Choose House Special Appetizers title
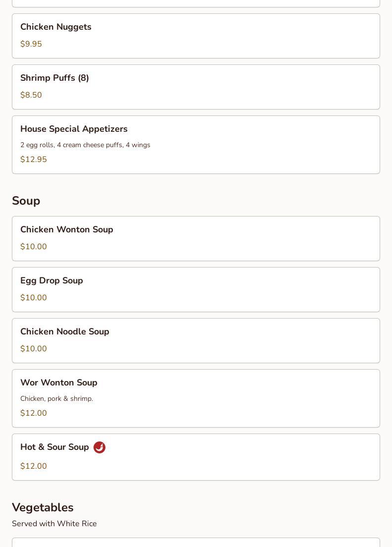 74,129
